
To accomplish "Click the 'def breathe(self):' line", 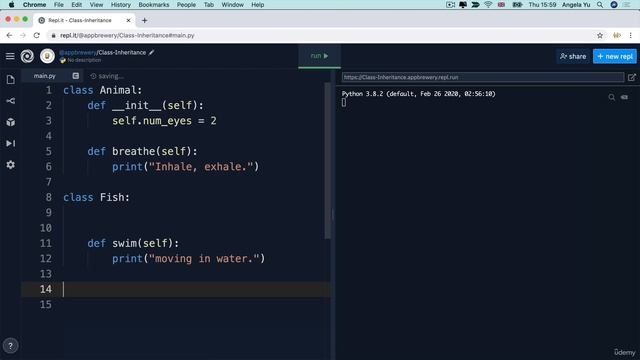I will pos(142,151).
